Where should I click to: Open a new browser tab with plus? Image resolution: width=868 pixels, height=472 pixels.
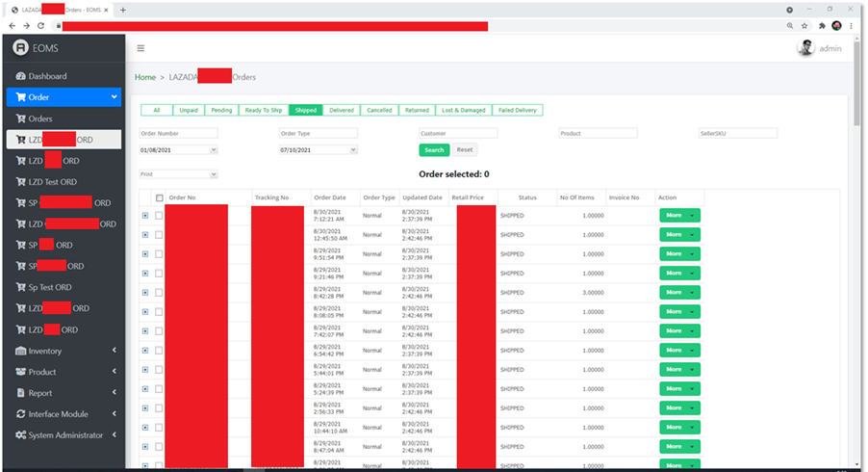pyautogui.click(x=123, y=10)
